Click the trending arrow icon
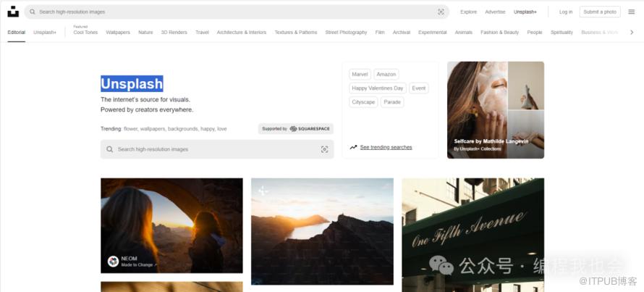The image size is (644, 292). tap(353, 147)
